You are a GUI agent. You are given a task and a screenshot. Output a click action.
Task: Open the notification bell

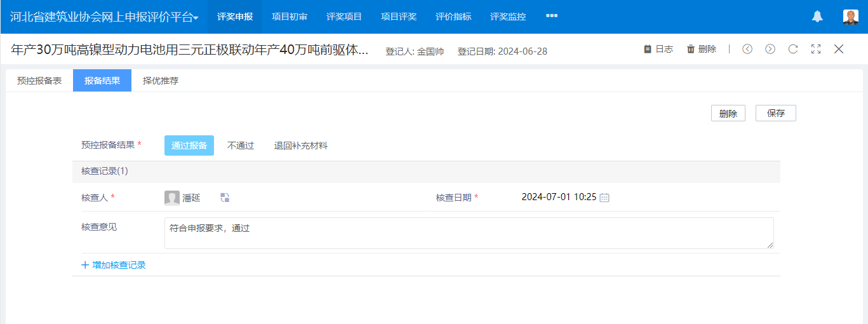click(817, 17)
